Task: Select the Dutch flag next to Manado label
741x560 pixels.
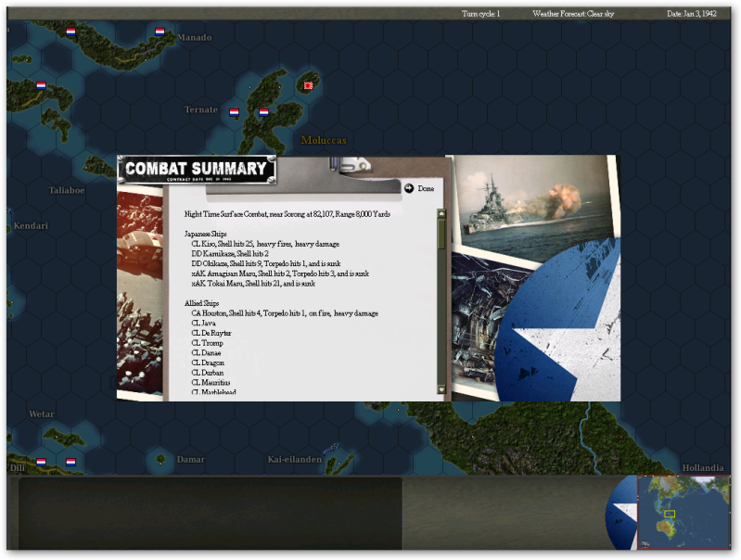Action: coord(160,32)
